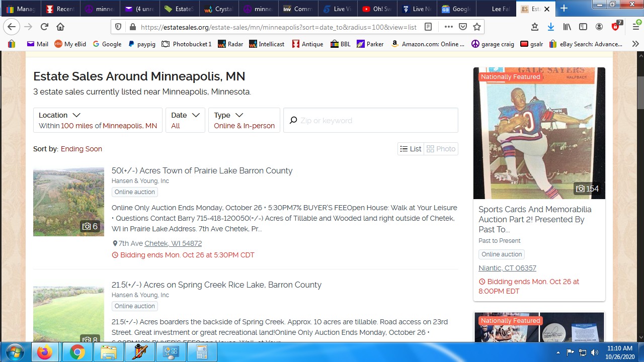Click the browser Reload page icon

tap(44, 27)
